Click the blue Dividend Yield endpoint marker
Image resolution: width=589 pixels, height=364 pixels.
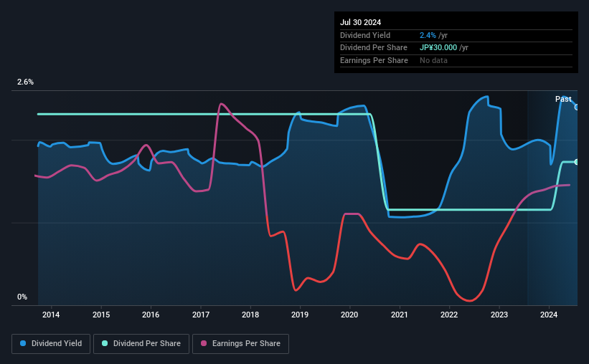[577, 107]
